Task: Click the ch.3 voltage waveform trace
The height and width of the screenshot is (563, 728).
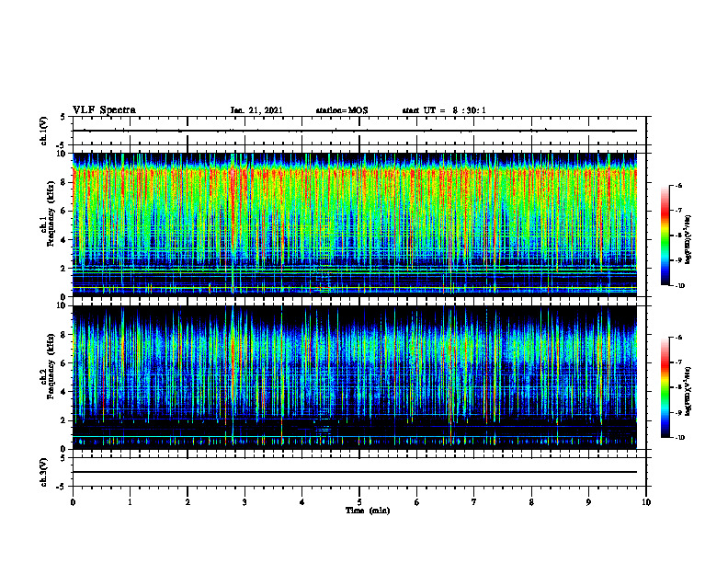Action: pos(355,472)
